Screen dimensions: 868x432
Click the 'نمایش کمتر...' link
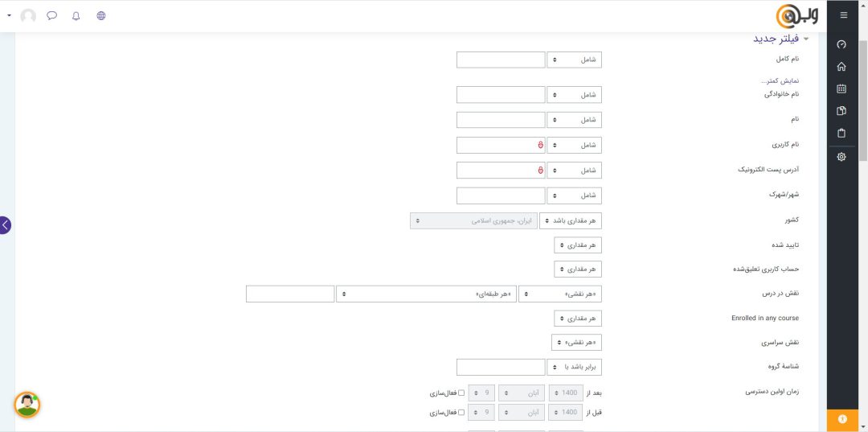coord(780,81)
